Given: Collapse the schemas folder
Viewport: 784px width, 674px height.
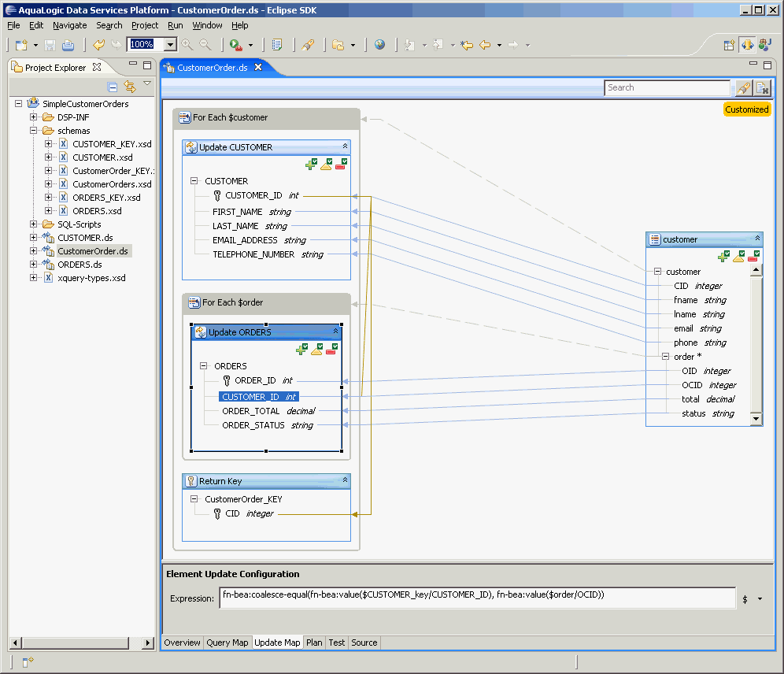Looking at the screenshot, I should point(34,131).
